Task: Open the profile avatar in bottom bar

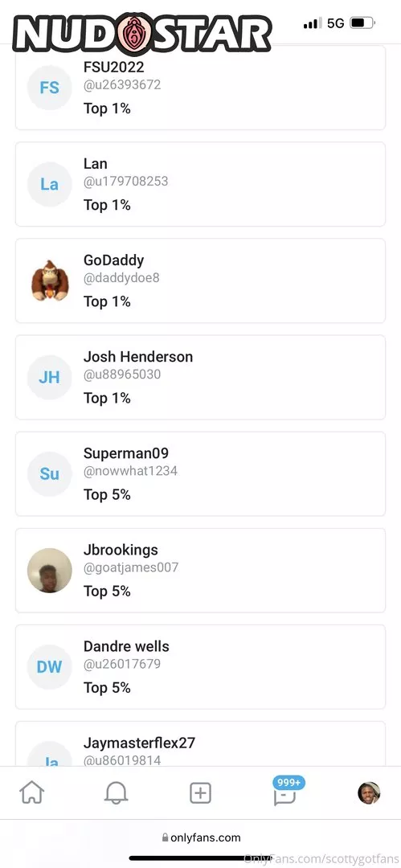Action: pos(369,792)
